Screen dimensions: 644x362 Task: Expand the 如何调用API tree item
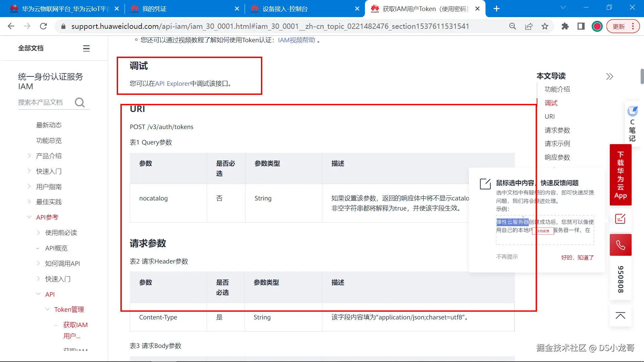click(38, 263)
